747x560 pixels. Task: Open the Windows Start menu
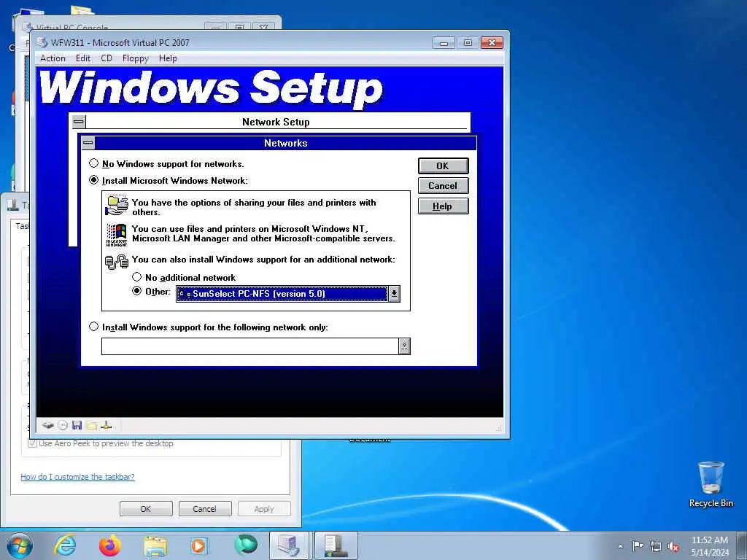pos(19,545)
